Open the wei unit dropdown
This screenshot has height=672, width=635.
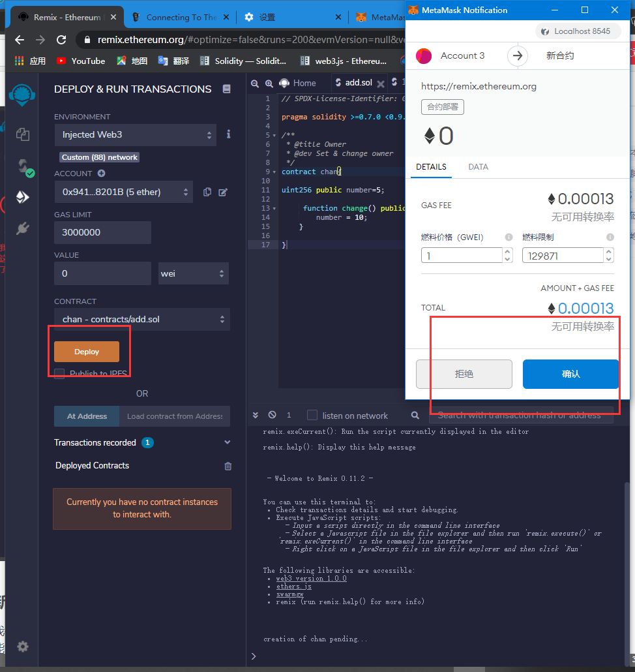193,273
